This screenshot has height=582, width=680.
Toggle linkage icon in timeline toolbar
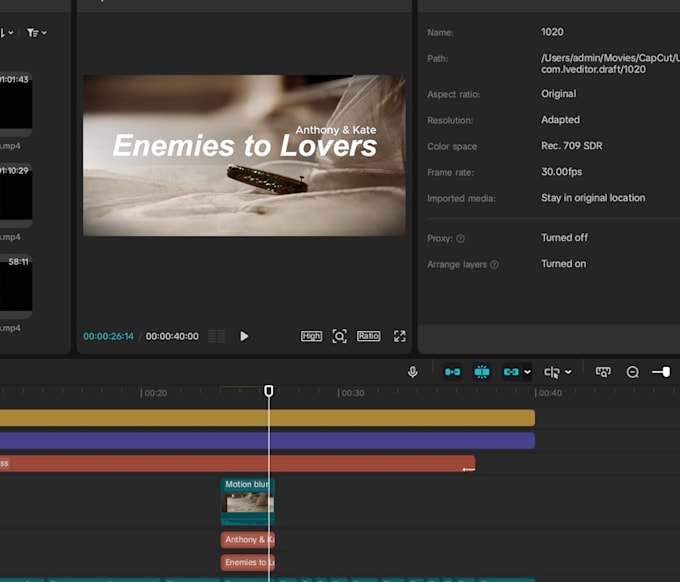pyautogui.click(x=511, y=372)
